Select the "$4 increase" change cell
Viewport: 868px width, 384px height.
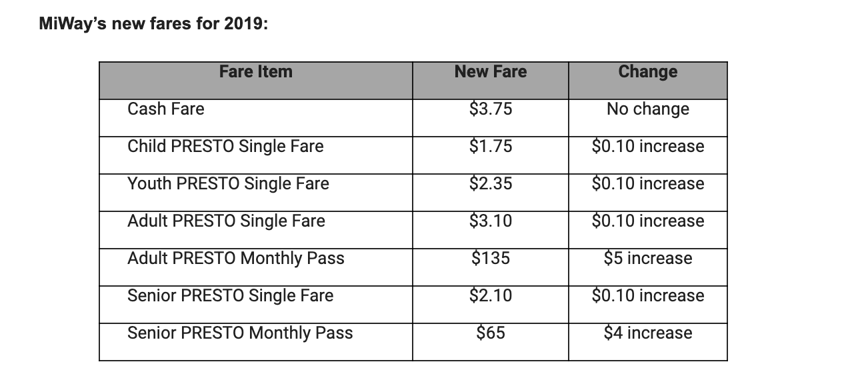pyautogui.click(x=647, y=333)
